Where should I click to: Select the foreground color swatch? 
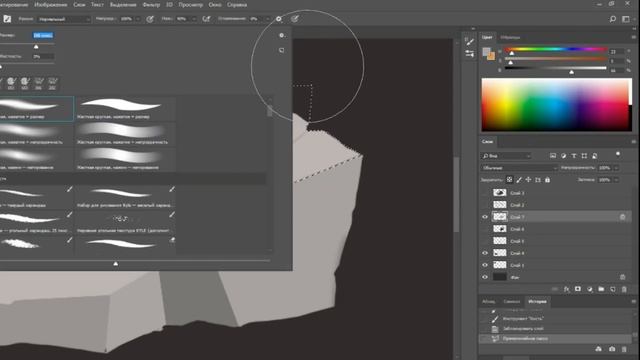[486, 52]
